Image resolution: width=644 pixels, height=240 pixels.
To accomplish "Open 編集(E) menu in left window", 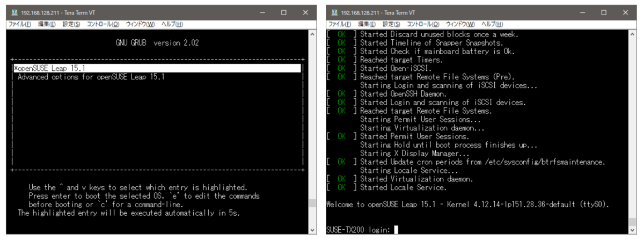I will [x=47, y=24].
